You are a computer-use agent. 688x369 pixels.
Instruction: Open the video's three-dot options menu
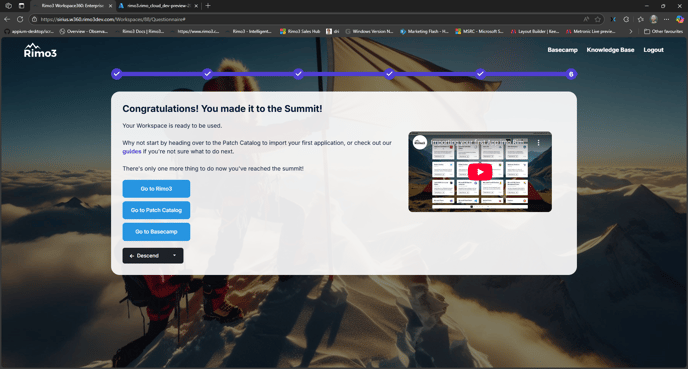point(538,143)
